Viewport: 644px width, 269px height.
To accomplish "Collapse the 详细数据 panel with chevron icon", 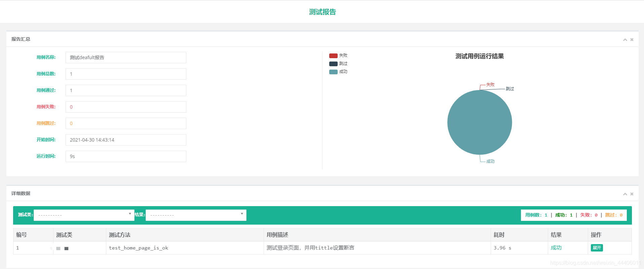I will (x=625, y=194).
